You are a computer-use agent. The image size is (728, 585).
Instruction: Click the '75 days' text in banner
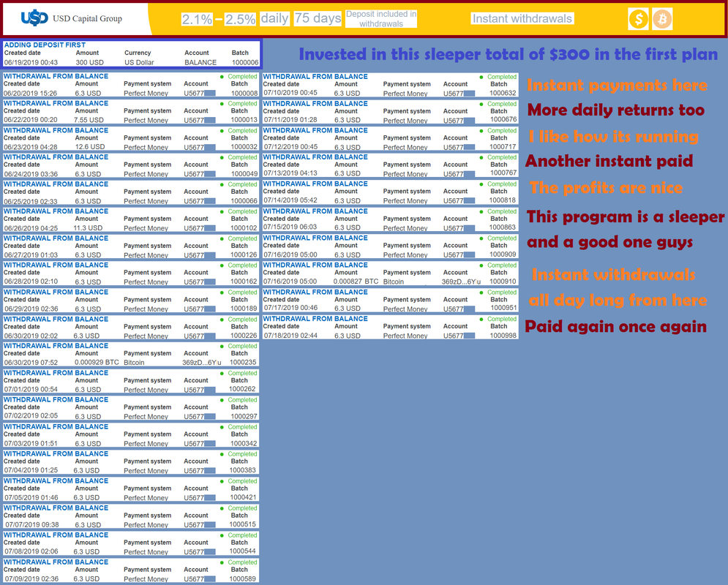[x=318, y=18]
